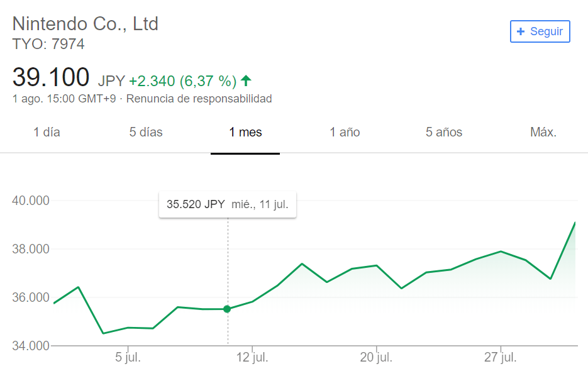This screenshot has width=588, height=376.
Task: Click the 1 ago. 15:00 GMT+9 timestamp
Action: (64, 99)
